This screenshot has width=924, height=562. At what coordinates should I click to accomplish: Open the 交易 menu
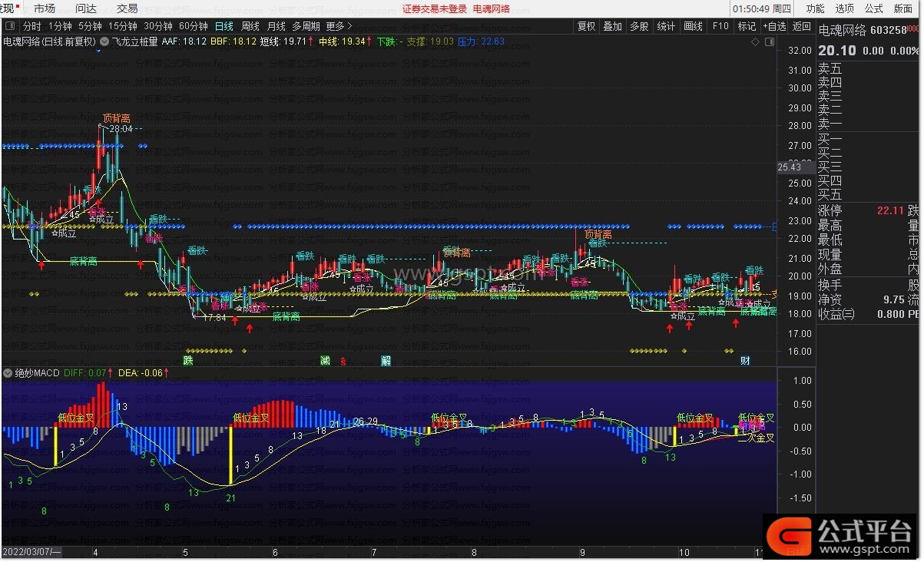pos(128,8)
